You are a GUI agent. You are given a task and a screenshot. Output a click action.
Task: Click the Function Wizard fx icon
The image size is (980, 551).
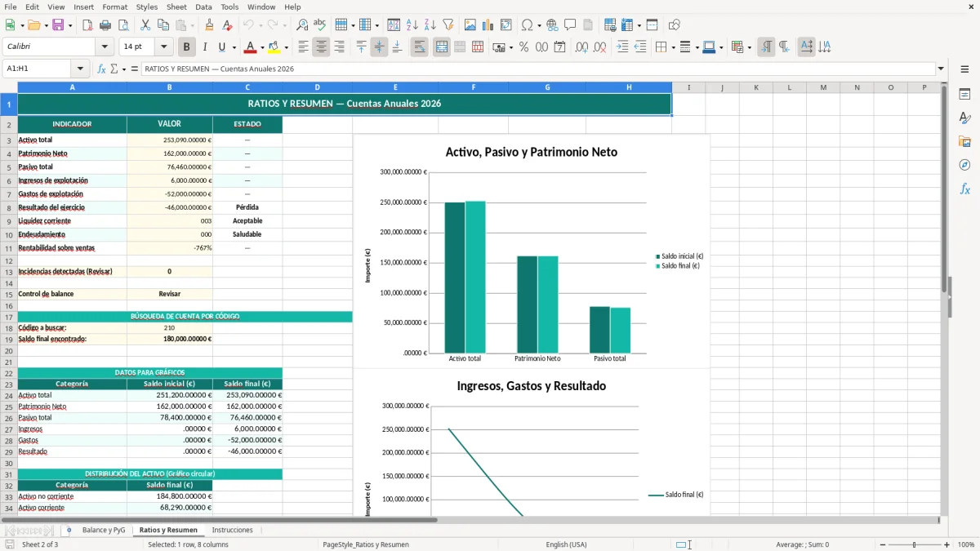click(101, 69)
